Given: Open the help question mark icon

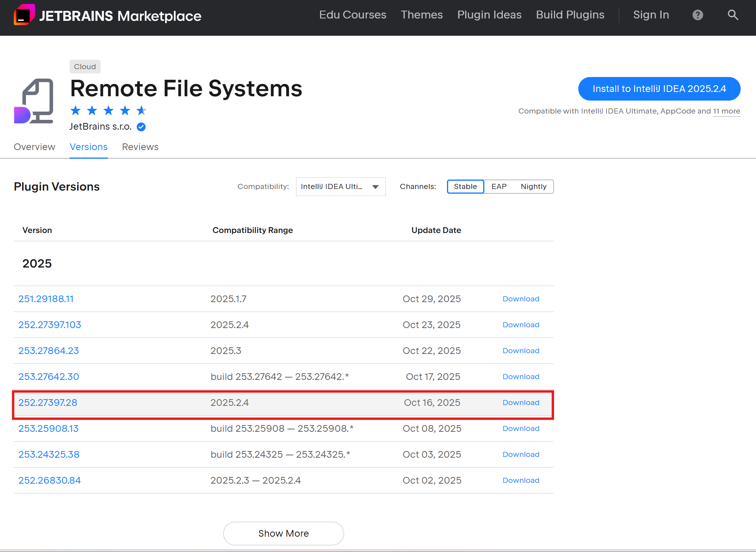Looking at the screenshot, I should (x=697, y=15).
